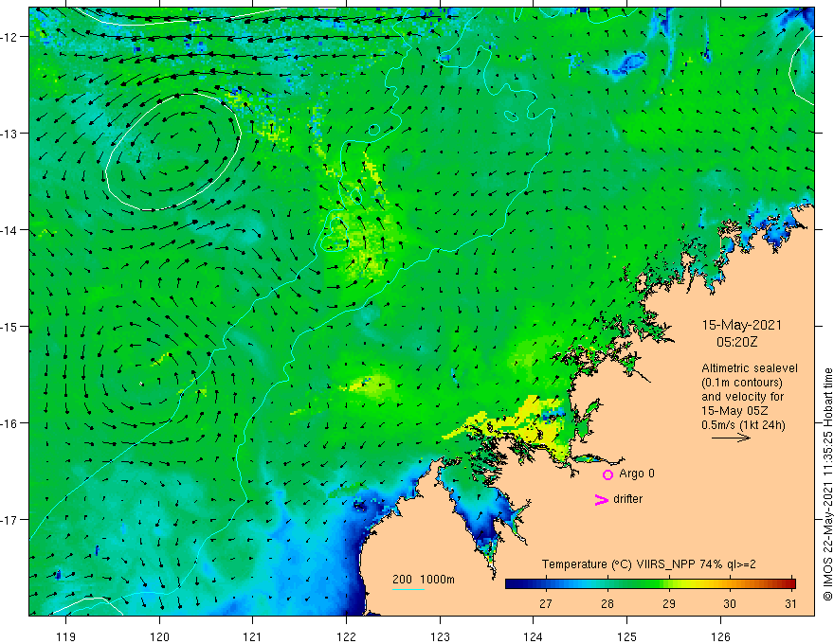834x644 pixels.
Task: Click color bar tick label 30
Action: pyautogui.click(x=730, y=603)
